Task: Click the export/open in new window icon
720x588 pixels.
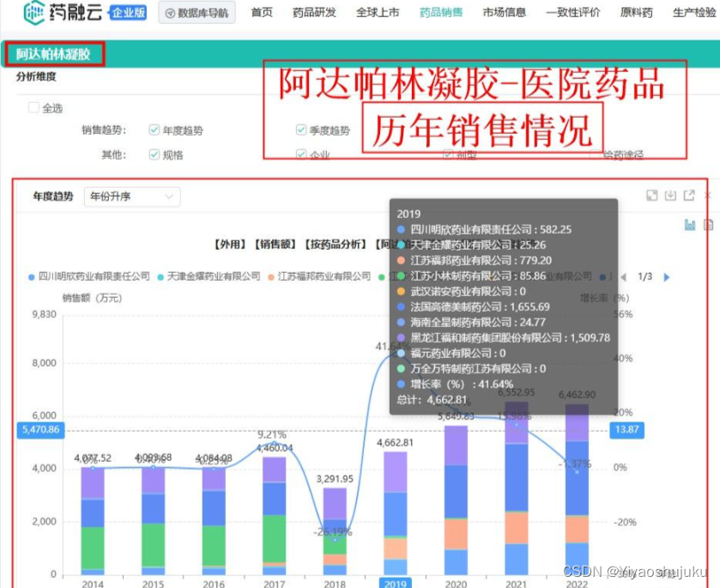Action: tap(689, 195)
